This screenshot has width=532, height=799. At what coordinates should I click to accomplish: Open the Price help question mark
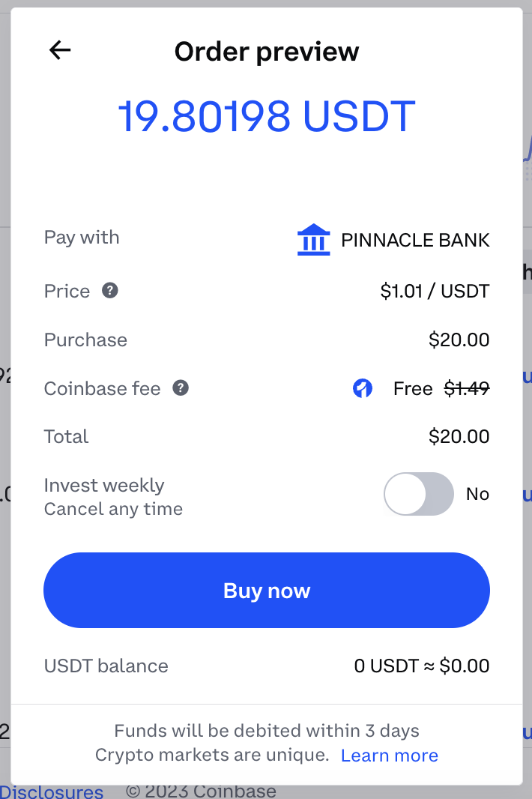tap(110, 291)
